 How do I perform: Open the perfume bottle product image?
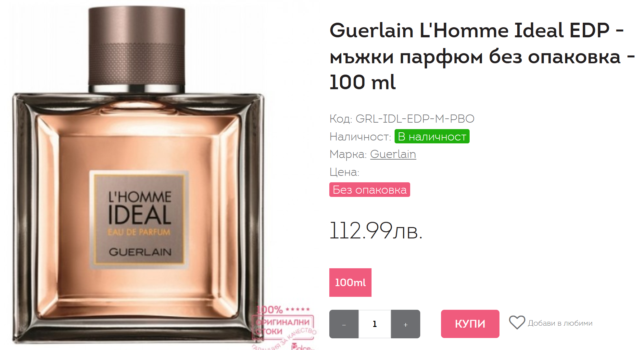pos(138,175)
